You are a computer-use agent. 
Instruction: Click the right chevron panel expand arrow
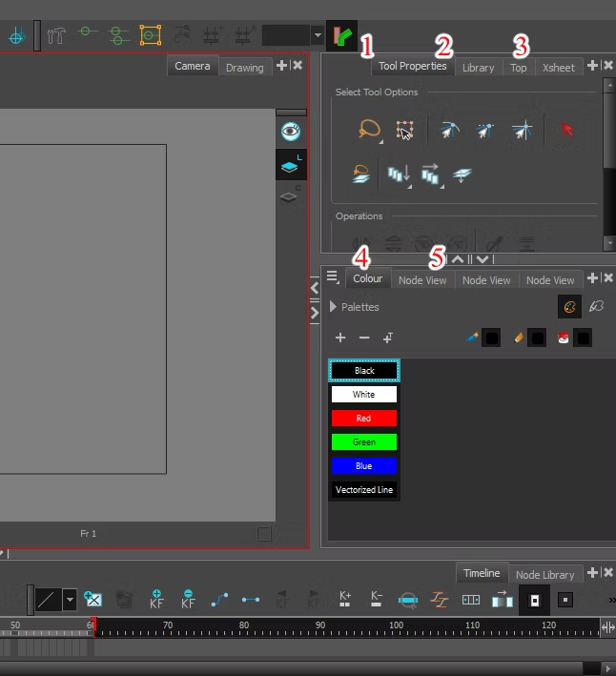coord(315,313)
